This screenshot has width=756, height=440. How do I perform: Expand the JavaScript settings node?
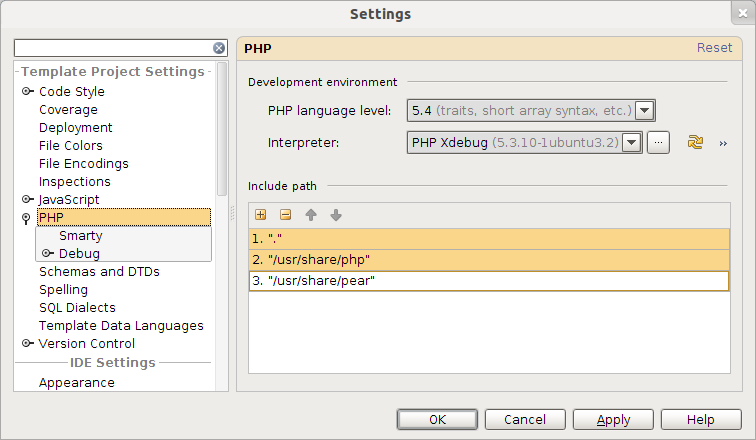tap(27, 199)
